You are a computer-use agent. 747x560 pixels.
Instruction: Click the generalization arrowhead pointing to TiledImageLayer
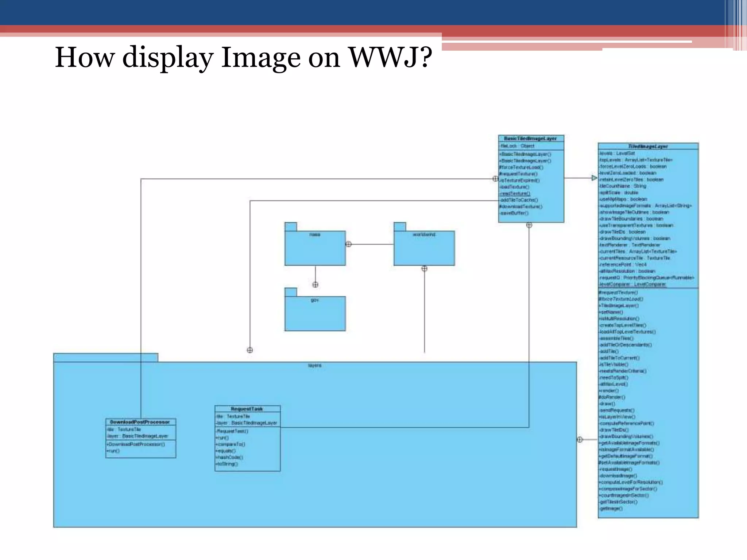coord(594,178)
